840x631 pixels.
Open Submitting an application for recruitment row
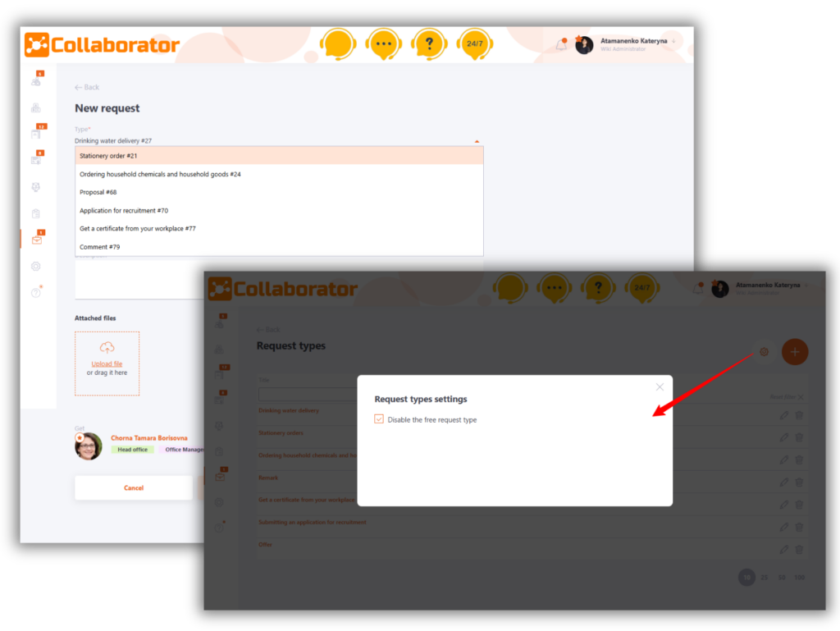tap(313, 522)
